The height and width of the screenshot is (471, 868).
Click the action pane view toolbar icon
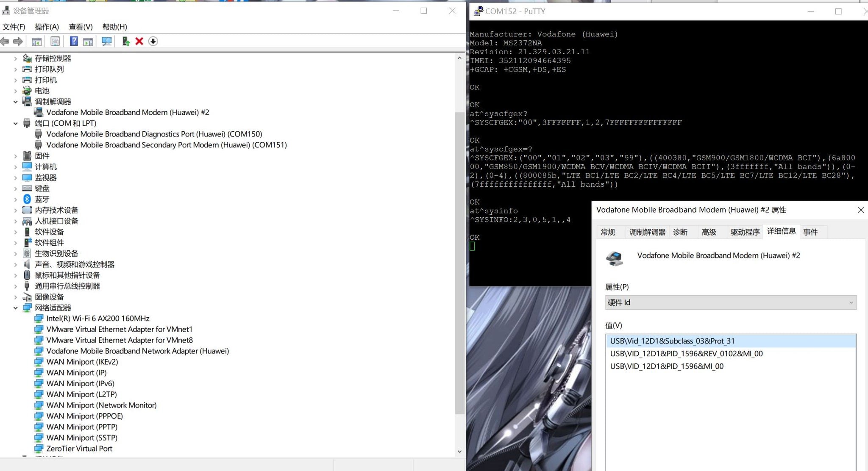pos(88,42)
